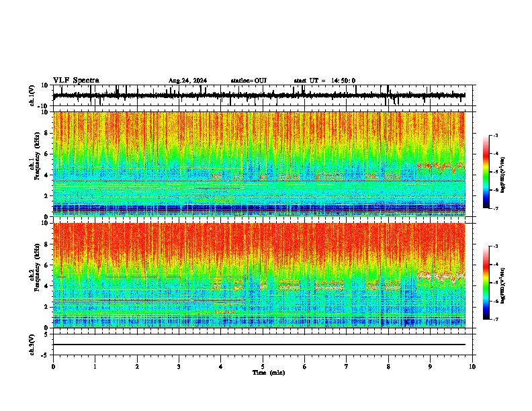
Task: Click the 5 tick on ch.3(V) axis
Action: (x=46, y=334)
